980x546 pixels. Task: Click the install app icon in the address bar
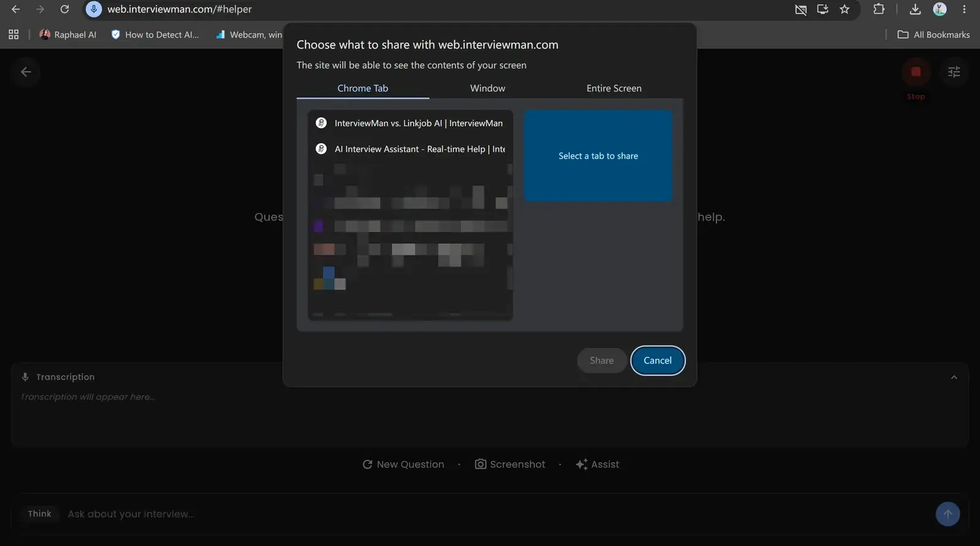tap(823, 9)
